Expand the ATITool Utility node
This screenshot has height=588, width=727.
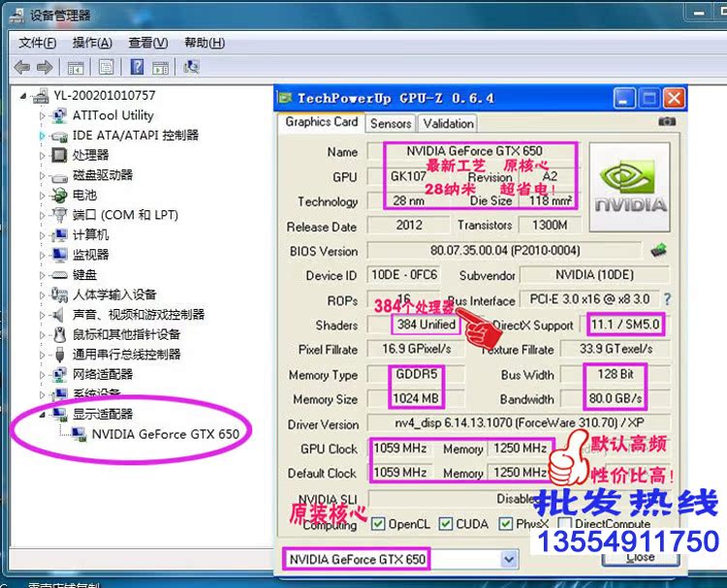[43, 115]
